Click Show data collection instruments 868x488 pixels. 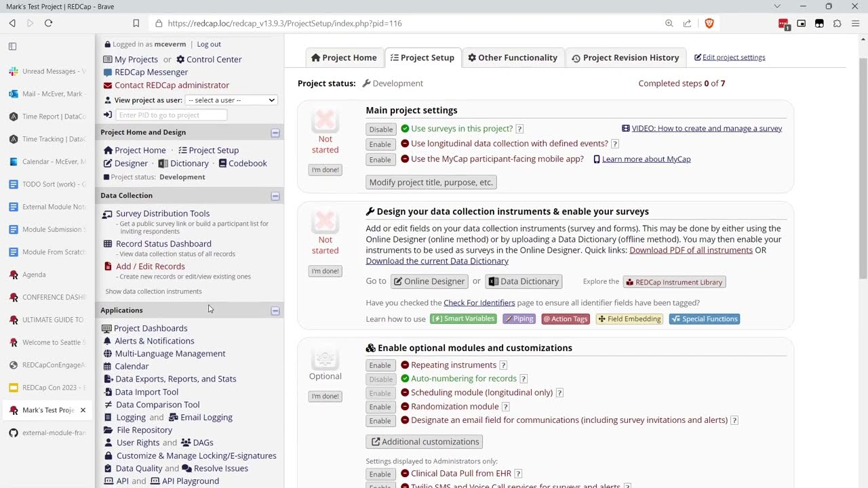coord(153,291)
